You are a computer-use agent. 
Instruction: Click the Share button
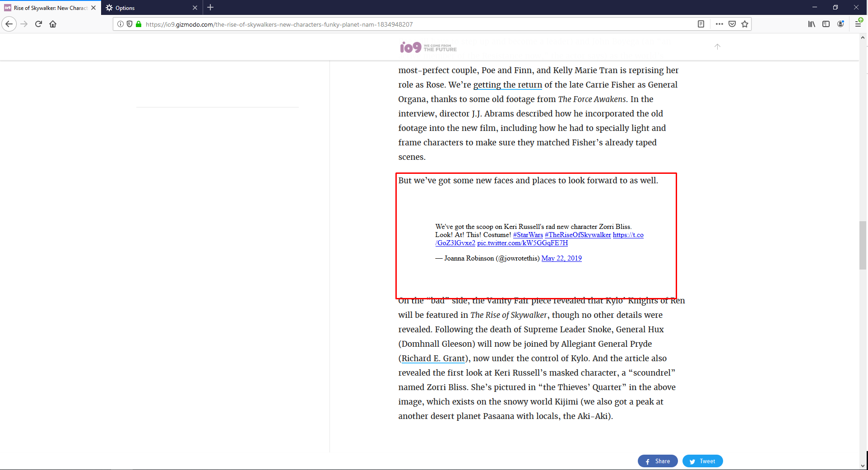(x=657, y=461)
